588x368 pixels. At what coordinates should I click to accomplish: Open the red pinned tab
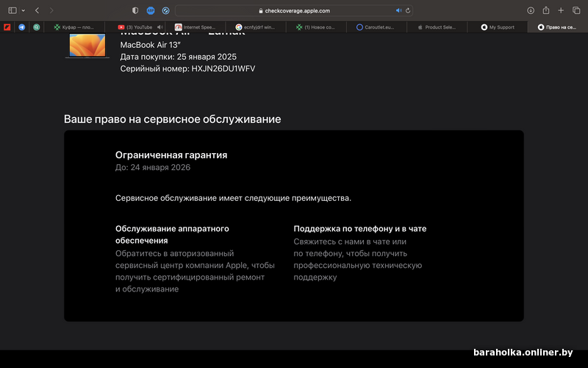(x=7, y=27)
